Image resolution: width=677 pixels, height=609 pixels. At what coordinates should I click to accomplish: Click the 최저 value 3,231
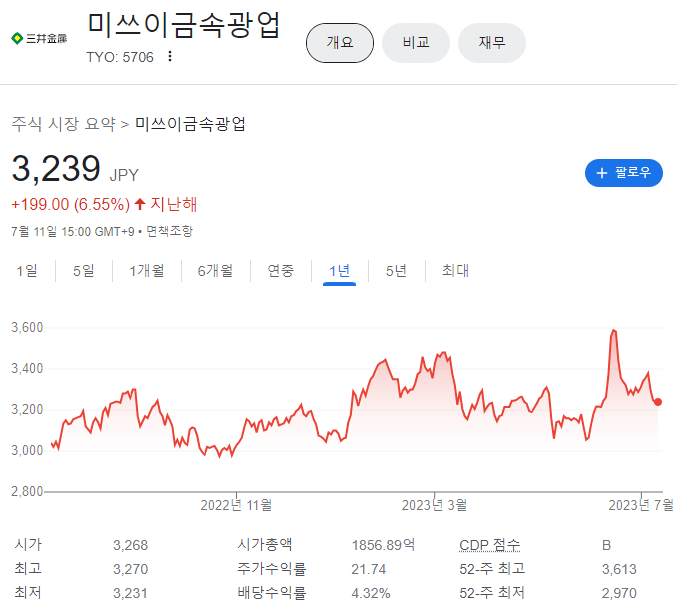pyautogui.click(x=130, y=593)
